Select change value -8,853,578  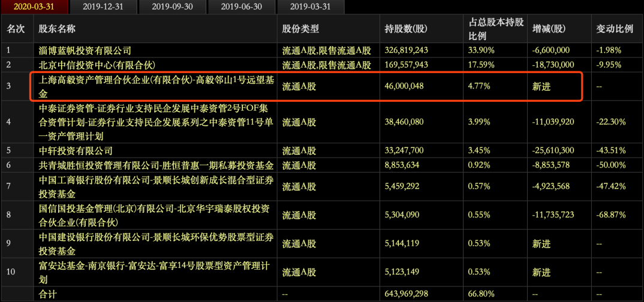(x=551, y=165)
